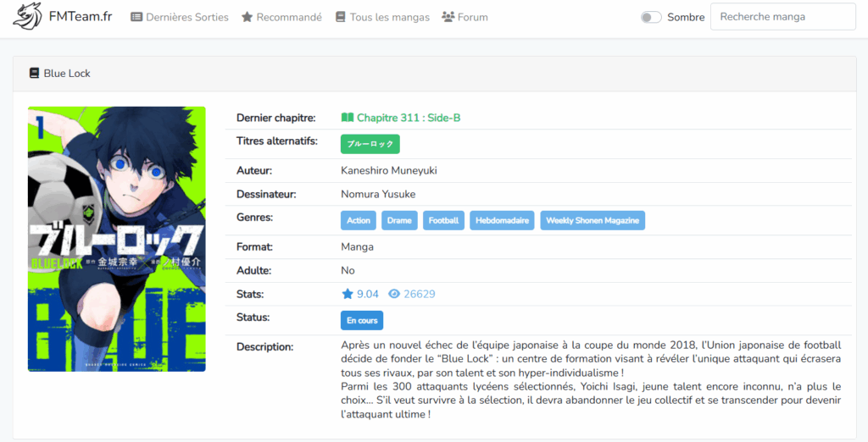Click the Description label
Viewport: 868px width, 442px height.
pyautogui.click(x=264, y=347)
